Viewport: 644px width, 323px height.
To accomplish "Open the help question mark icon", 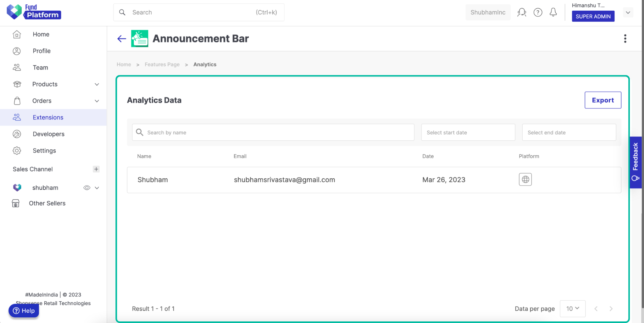I will click(538, 12).
